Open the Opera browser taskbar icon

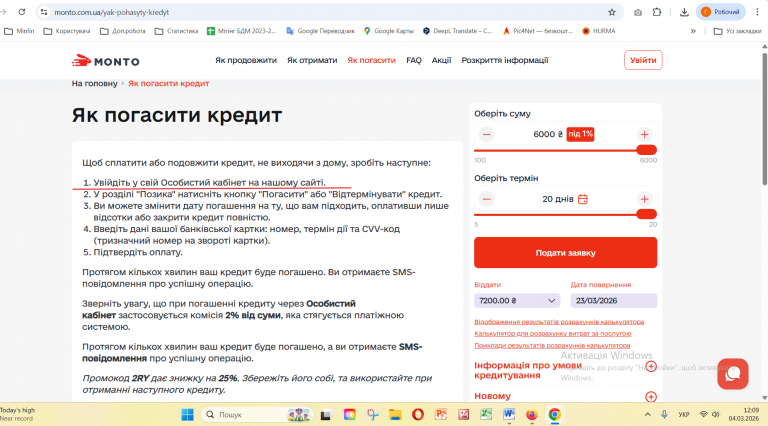pyautogui.click(x=418, y=415)
